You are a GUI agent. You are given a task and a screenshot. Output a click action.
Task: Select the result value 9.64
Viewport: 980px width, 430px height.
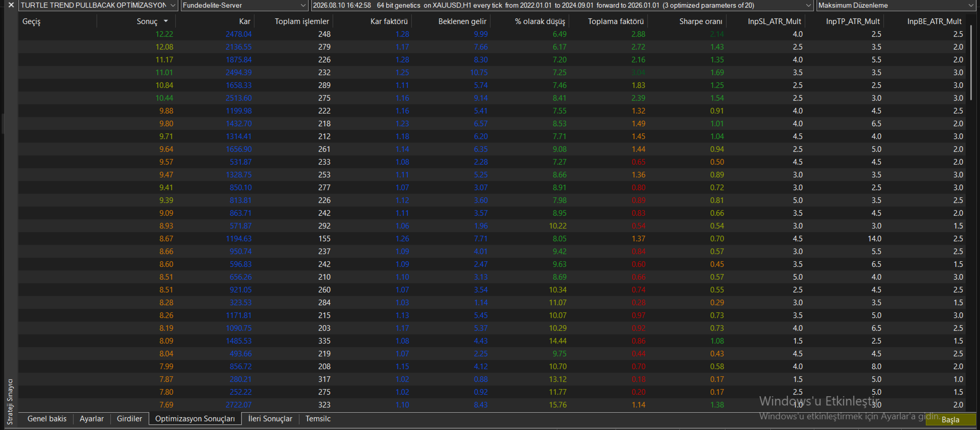[x=166, y=149]
